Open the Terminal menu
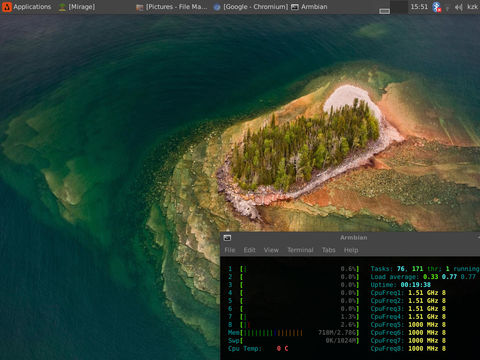Screen dimensions: 480x360 [x=300, y=250]
